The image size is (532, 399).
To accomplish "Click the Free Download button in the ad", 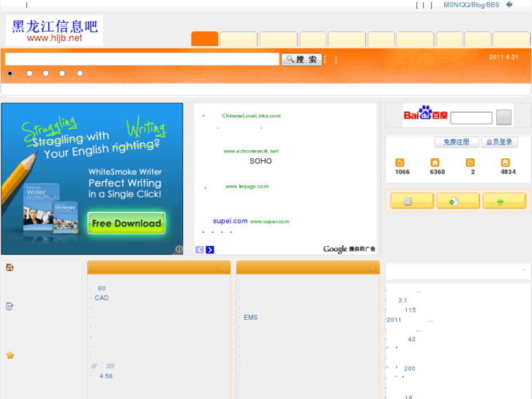I will 127,223.
